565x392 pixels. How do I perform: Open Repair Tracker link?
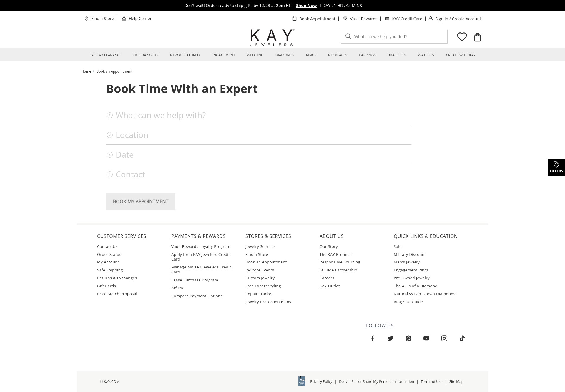259,294
